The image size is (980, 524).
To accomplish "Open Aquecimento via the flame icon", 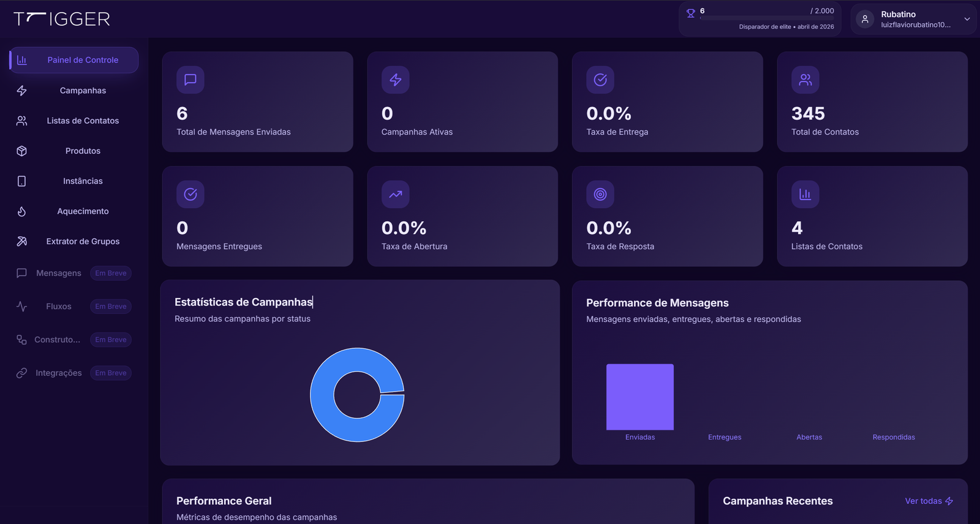I will tap(22, 211).
